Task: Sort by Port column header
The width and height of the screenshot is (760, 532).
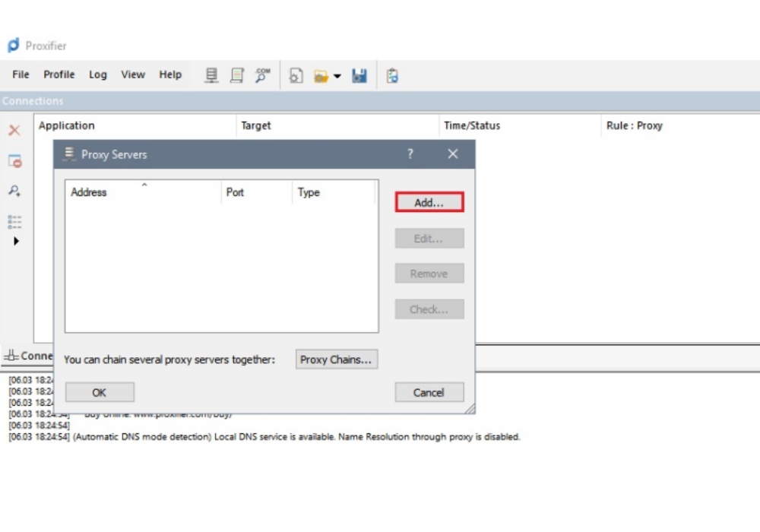Action: tap(256, 192)
